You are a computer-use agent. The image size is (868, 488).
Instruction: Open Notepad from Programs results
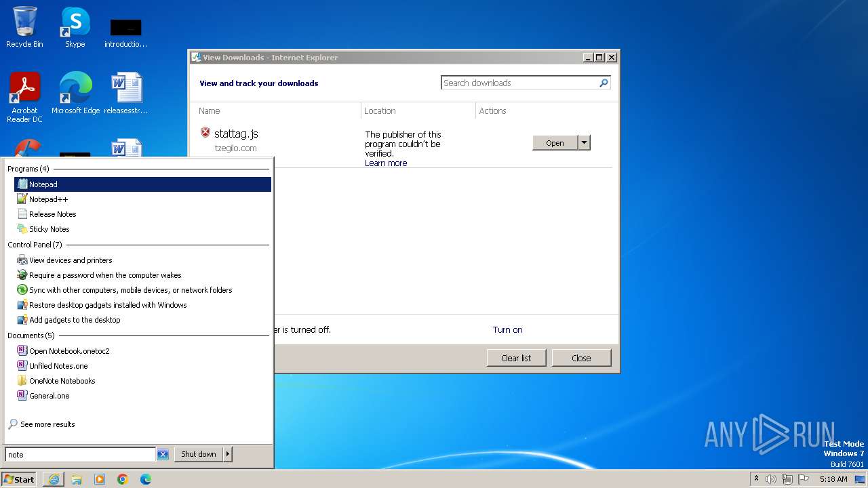coord(142,184)
